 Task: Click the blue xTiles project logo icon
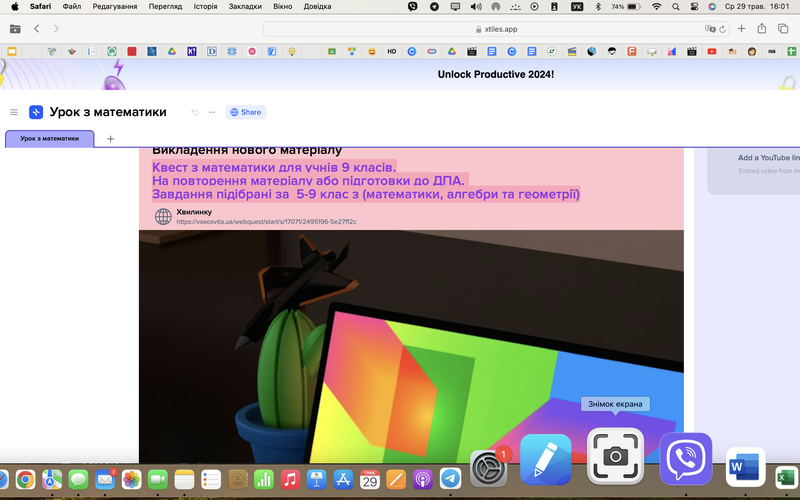(36, 112)
